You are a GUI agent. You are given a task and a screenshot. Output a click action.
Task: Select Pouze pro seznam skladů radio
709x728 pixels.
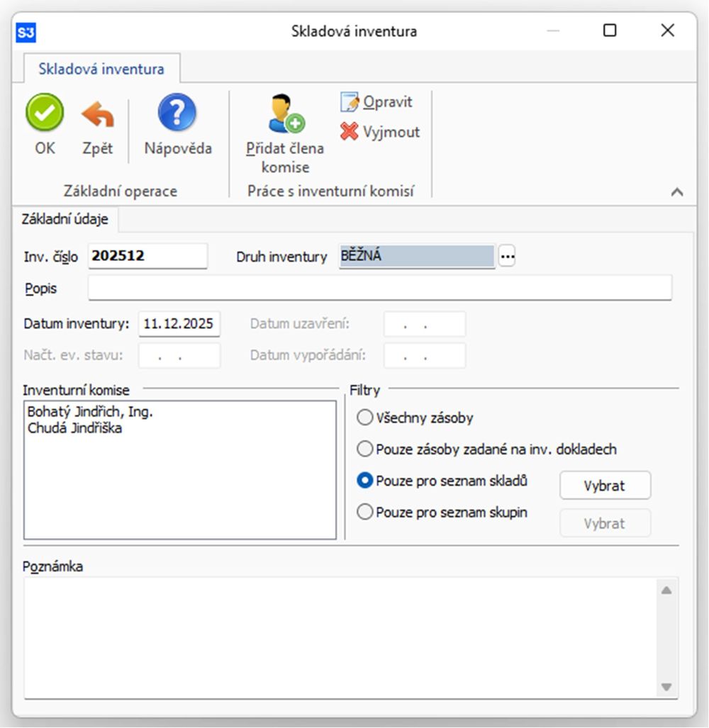tap(365, 481)
